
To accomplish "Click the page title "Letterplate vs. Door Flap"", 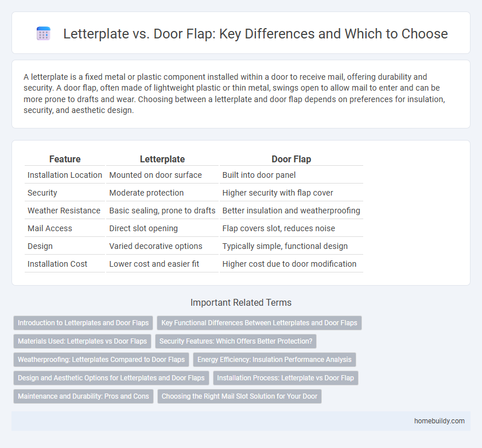I will [255, 34].
